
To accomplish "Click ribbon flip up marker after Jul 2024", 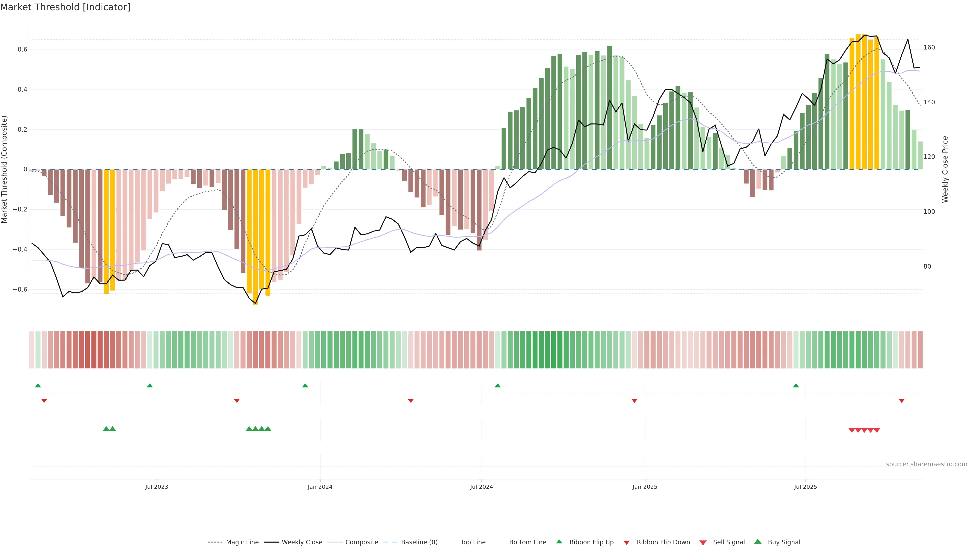I will point(498,386).
